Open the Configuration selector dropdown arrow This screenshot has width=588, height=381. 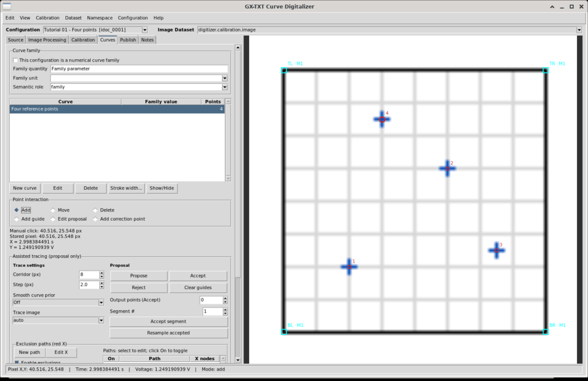(x=145, y=30)
